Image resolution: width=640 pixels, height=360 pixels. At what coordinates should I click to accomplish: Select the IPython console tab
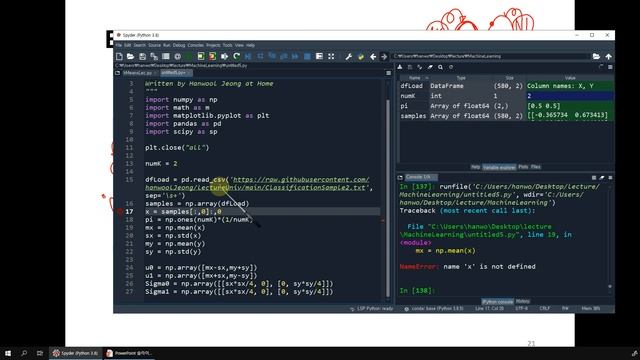point(497,302)
